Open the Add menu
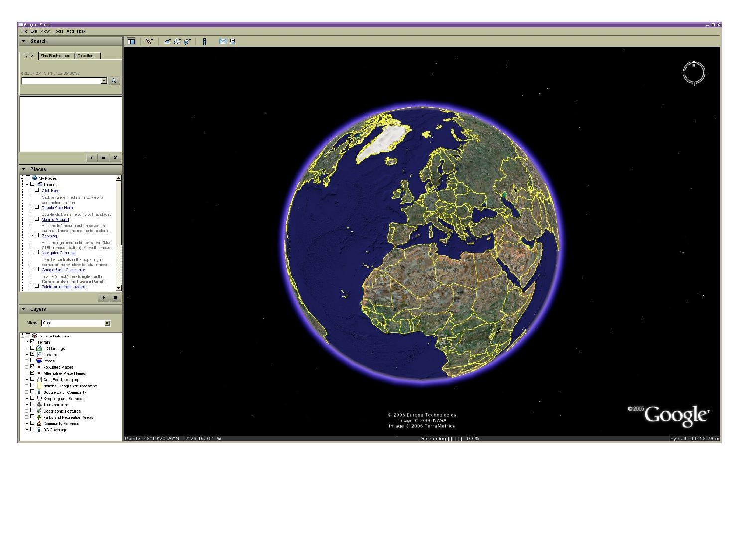This screenshot has width=747, height=560. (70, 31)
